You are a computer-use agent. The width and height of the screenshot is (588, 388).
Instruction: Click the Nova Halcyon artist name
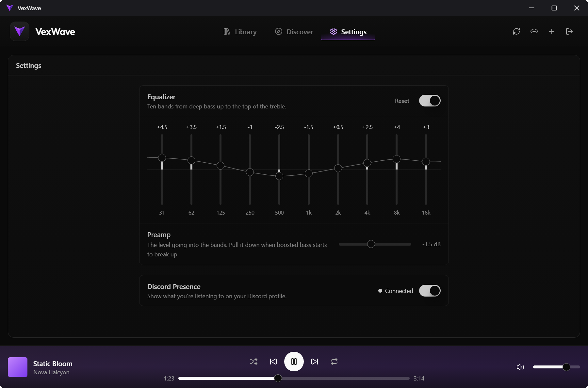point(51,372)
